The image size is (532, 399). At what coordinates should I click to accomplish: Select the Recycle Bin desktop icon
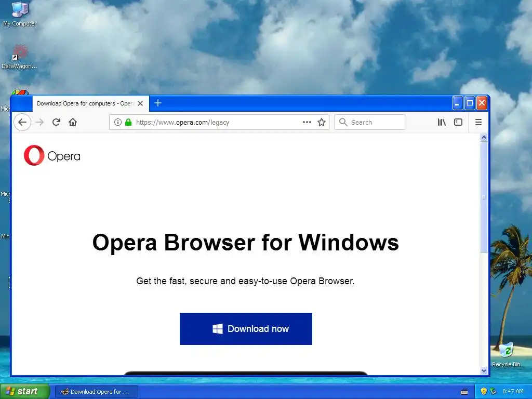[x=506, y=355]
